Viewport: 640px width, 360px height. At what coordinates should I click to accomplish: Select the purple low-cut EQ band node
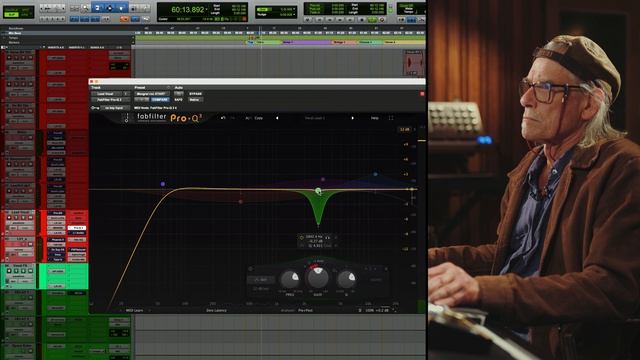coord(163,184)
